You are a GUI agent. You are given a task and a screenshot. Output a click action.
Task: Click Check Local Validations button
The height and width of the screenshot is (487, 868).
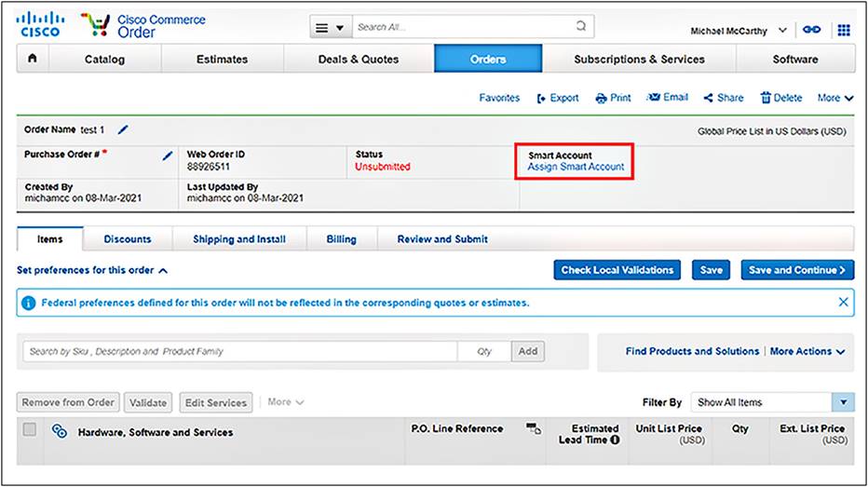click(617, 270)
